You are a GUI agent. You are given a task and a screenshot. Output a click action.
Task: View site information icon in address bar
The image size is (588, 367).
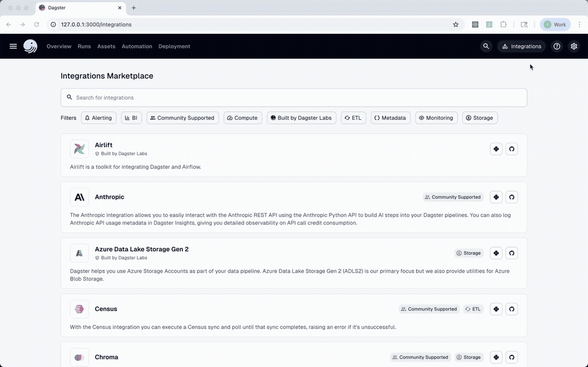coord(53,25)
